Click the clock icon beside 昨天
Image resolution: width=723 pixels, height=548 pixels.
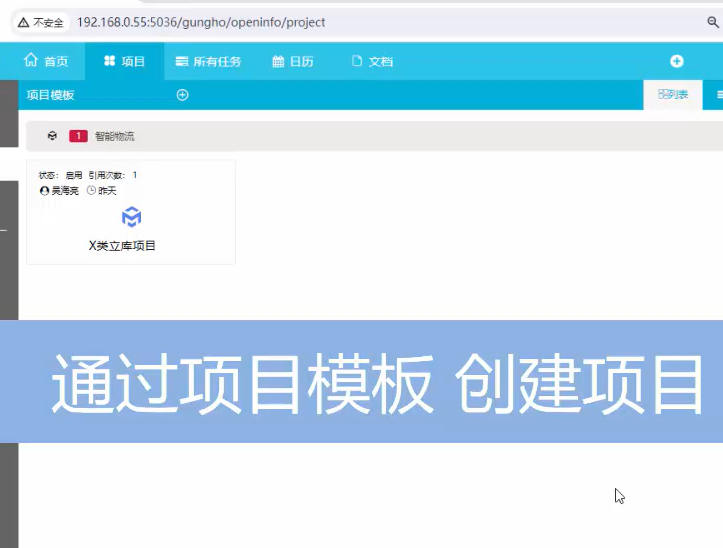click(91, 190)
